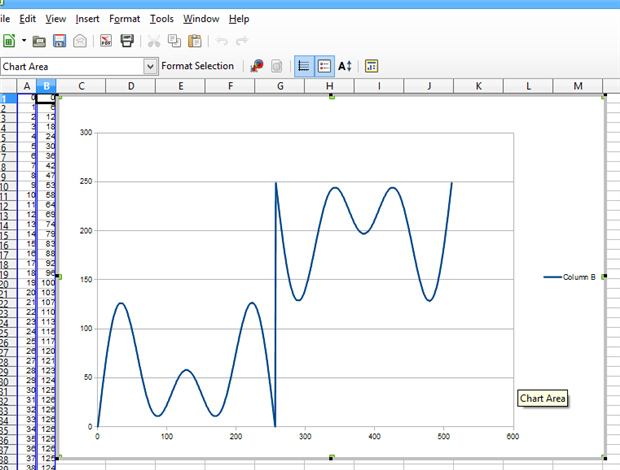The height and width of the screenshot is (470, 620).
Task: Select column header K
Action: coord(478,87)
